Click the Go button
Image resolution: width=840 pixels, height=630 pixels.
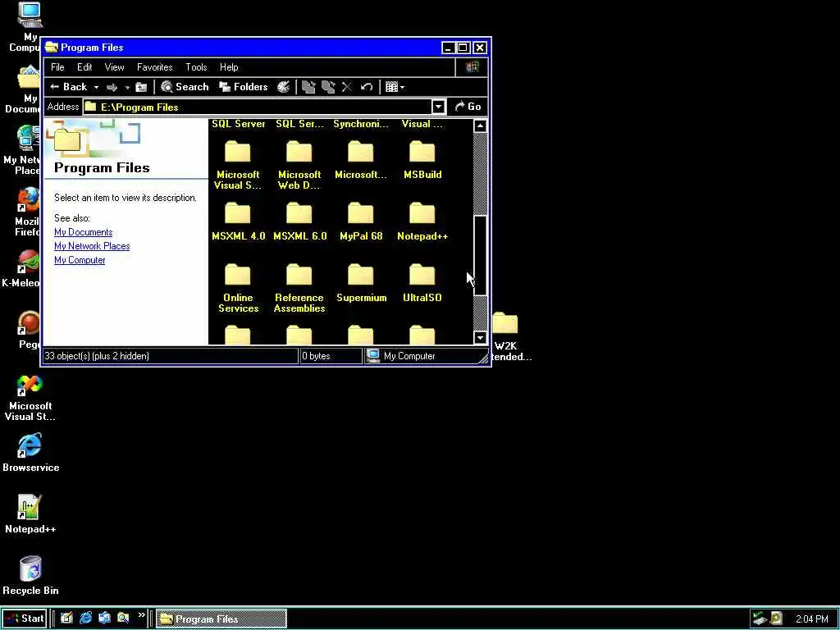tap(468, 107)
